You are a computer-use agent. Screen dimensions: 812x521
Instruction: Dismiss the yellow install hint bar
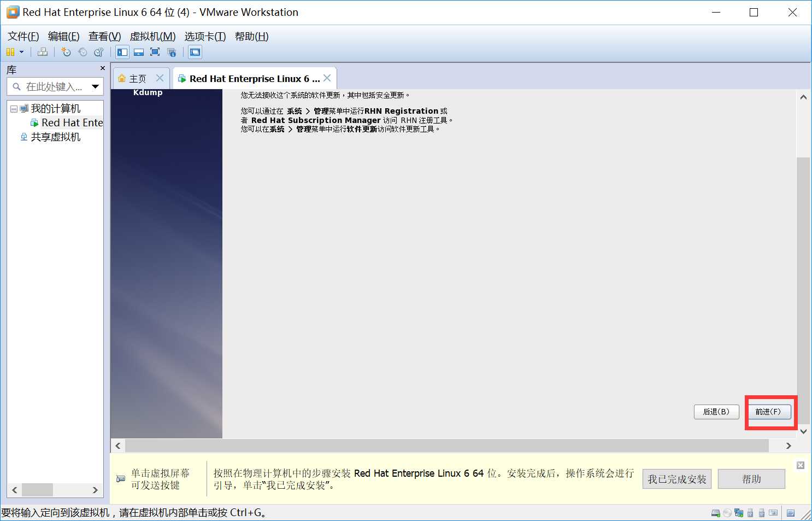coord(801,465)
